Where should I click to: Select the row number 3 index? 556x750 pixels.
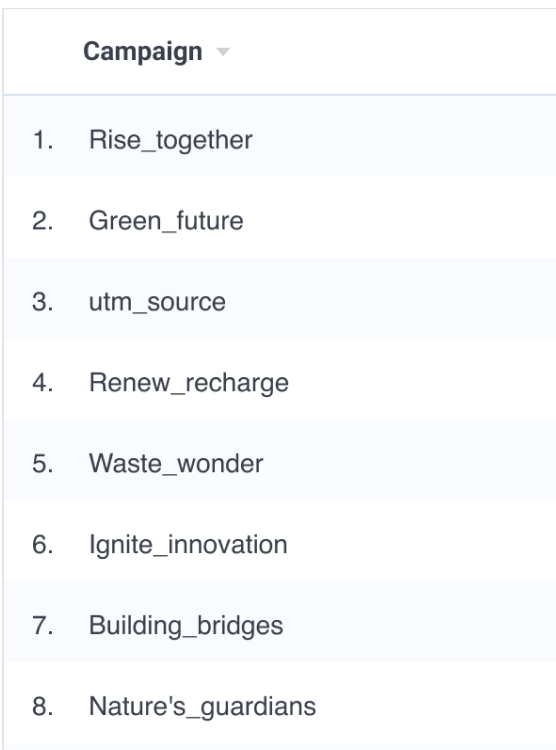click(x=43, y=302)
